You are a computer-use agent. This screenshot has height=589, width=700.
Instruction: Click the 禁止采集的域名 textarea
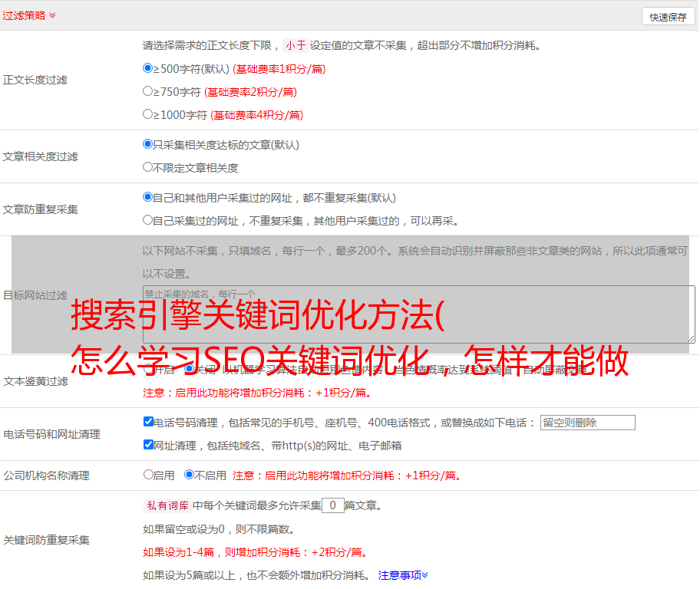click(x=419, y=314)
